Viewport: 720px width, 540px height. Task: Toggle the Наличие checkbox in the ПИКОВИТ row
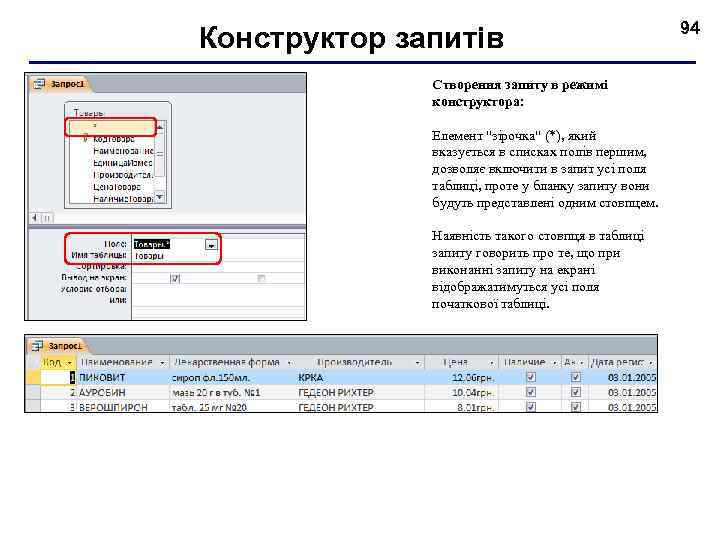(531, 377)
